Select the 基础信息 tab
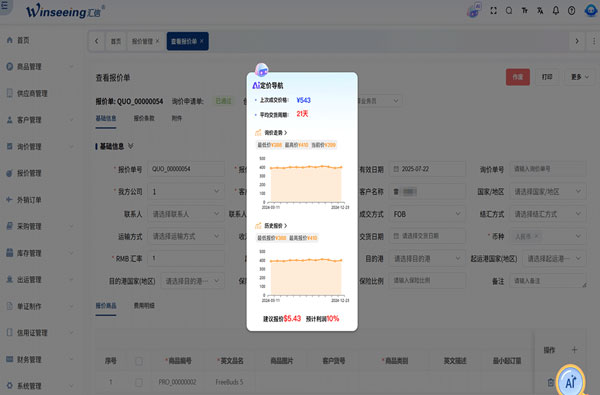Viewport: 600px width, 395px height. tap(106, 118)
